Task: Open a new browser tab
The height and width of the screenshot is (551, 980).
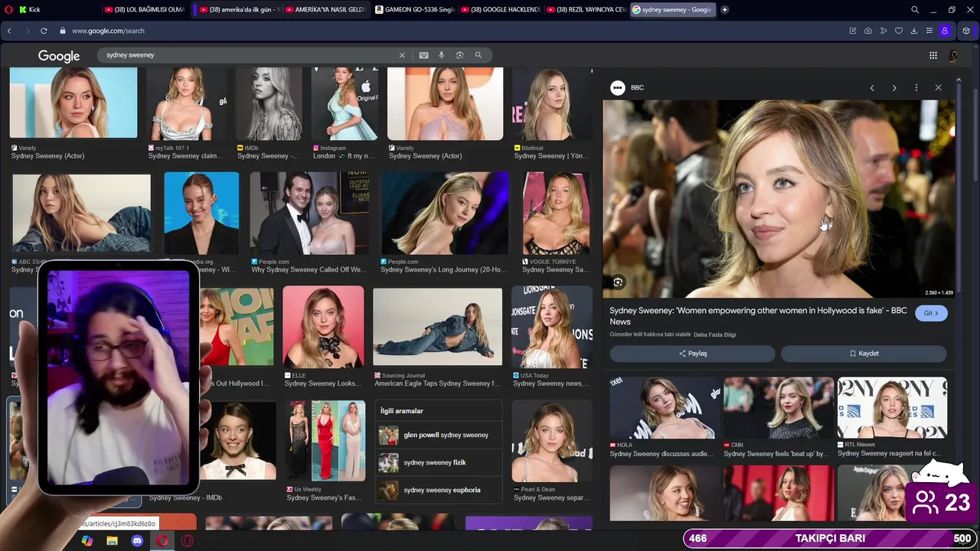Action: pos(724,9)
